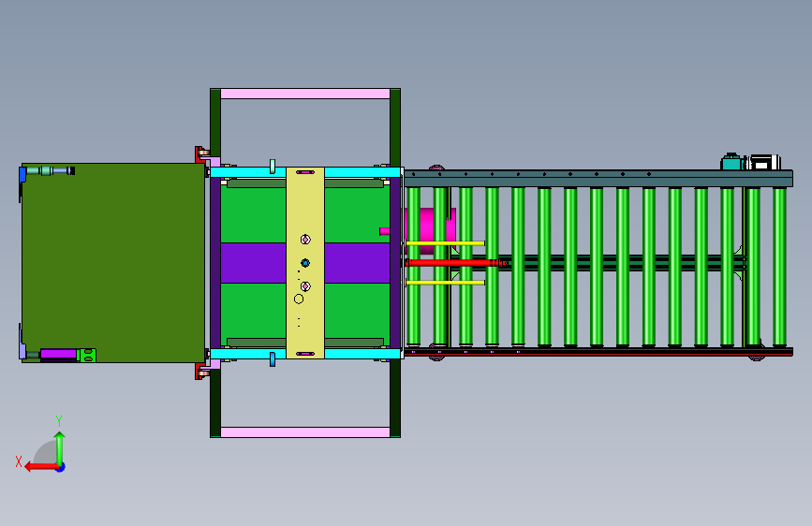The width and height of the screenshot is (812, 526).
Task: Select the purple cylinder at the bottom-left corner
Action: tap(58, 354)
